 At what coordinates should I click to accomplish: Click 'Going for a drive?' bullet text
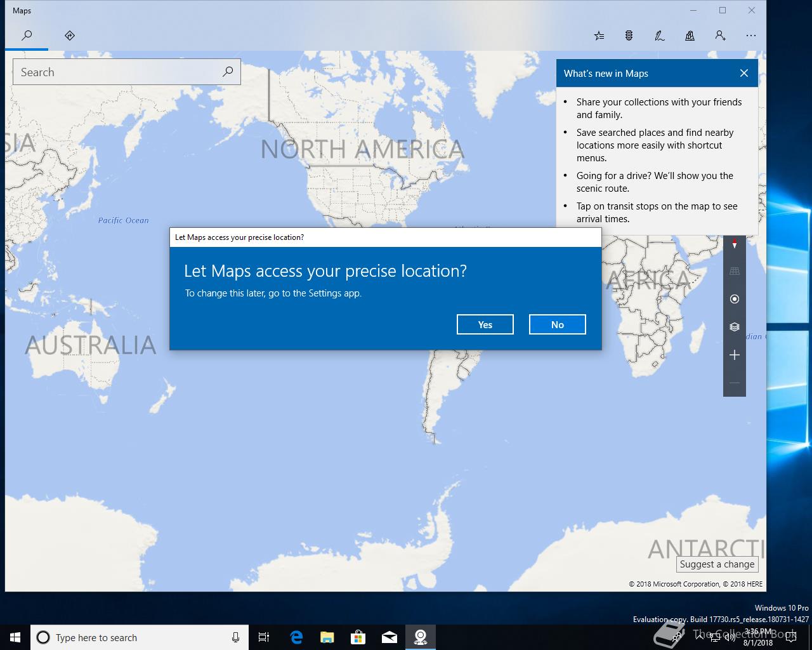tap(655, 182)
